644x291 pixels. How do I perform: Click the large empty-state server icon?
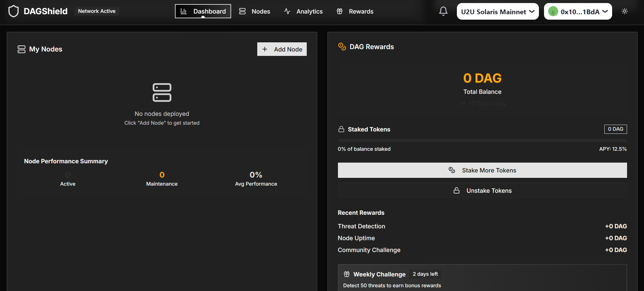162,92
